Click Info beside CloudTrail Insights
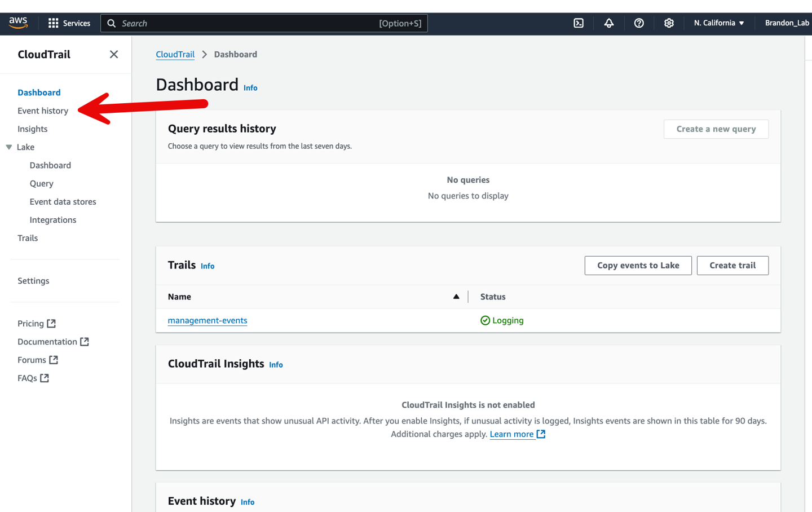The image size is (812, 512). [x=276, y=365]
